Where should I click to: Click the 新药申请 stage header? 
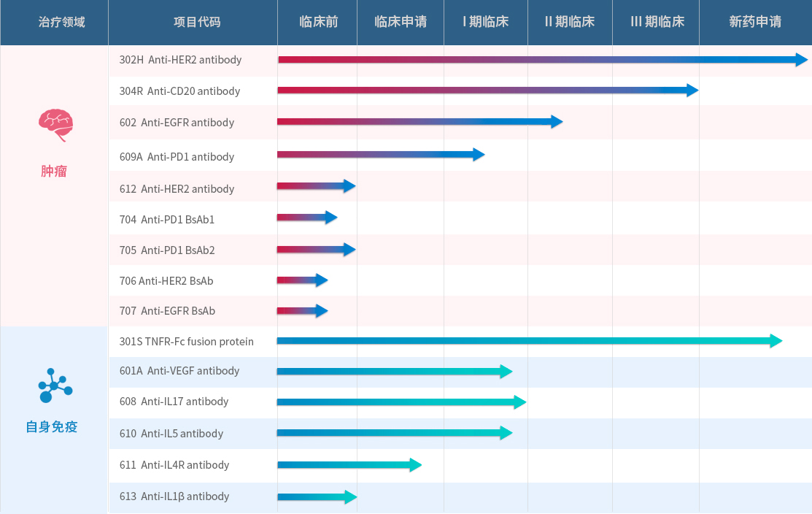pos(755,22)
